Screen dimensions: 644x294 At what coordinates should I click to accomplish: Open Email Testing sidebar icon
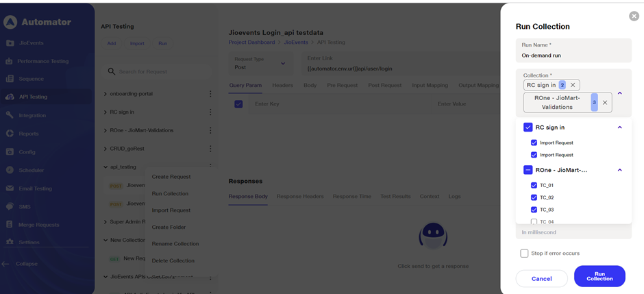click(10, 188)
